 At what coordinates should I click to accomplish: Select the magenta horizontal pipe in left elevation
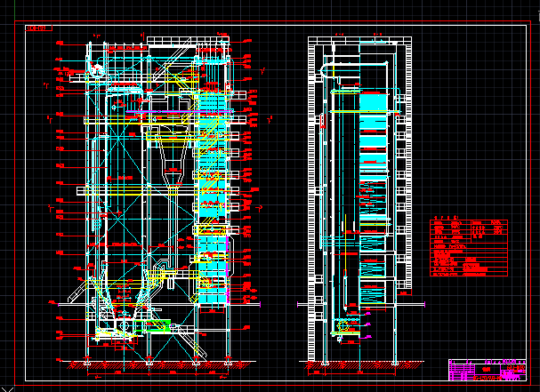pyautogui.click(x=179, y=111)
